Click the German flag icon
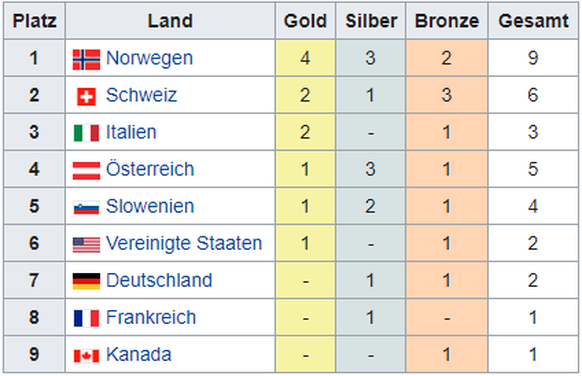This screenshot has width=582, height=376. tap(86, 281)
